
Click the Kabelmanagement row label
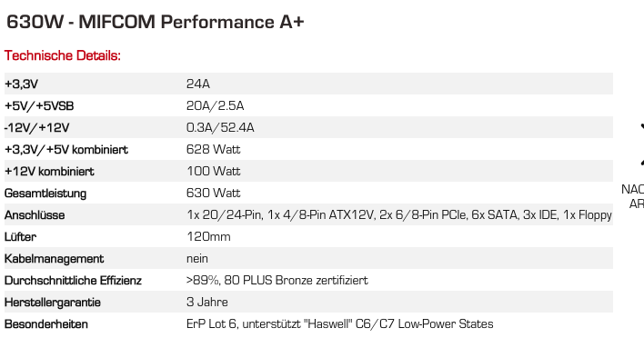(54, 258)
